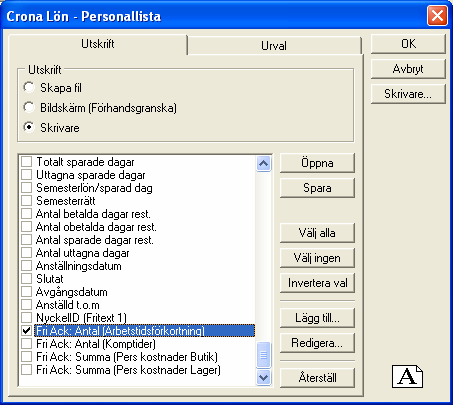Select highlighted 'Fri Ack: Antal (Arbetstidsförkortning)' row
The width and height of the screenshot is (453, 405).
pos(144,331)
